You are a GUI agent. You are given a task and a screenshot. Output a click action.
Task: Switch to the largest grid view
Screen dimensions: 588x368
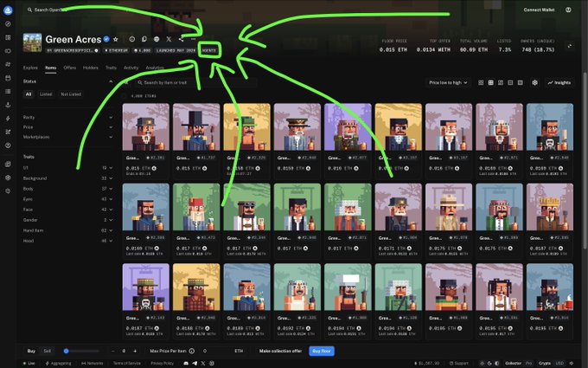click(481, 82)
